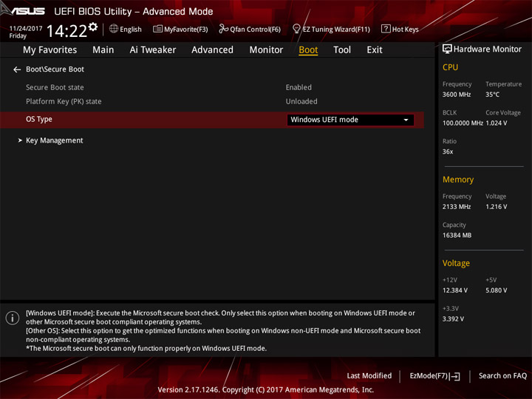Image resolution: width=532 pixels, height=399 pixels.
Task: Select the Boot tab
Action: [x=308, y=50]
